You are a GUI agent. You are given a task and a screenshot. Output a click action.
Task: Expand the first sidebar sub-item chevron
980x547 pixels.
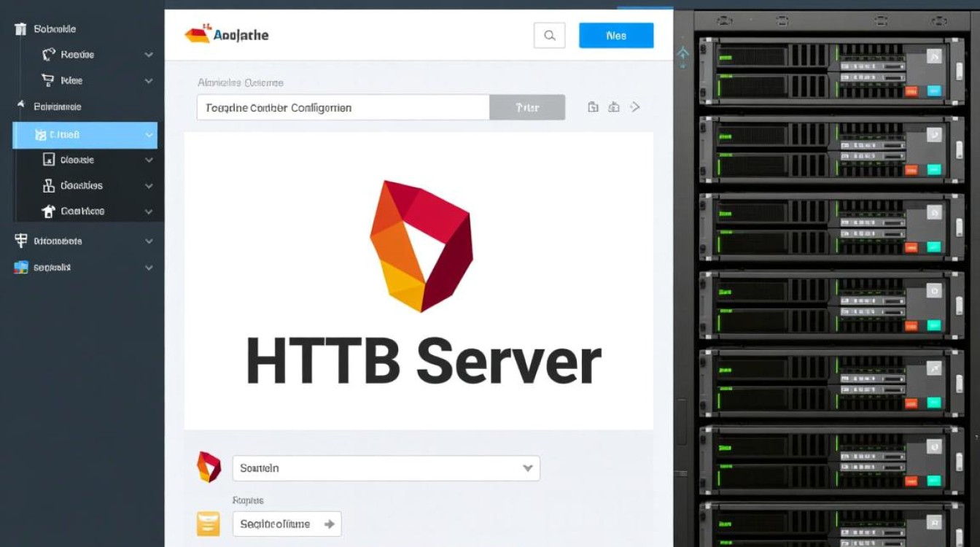(149, 55)
